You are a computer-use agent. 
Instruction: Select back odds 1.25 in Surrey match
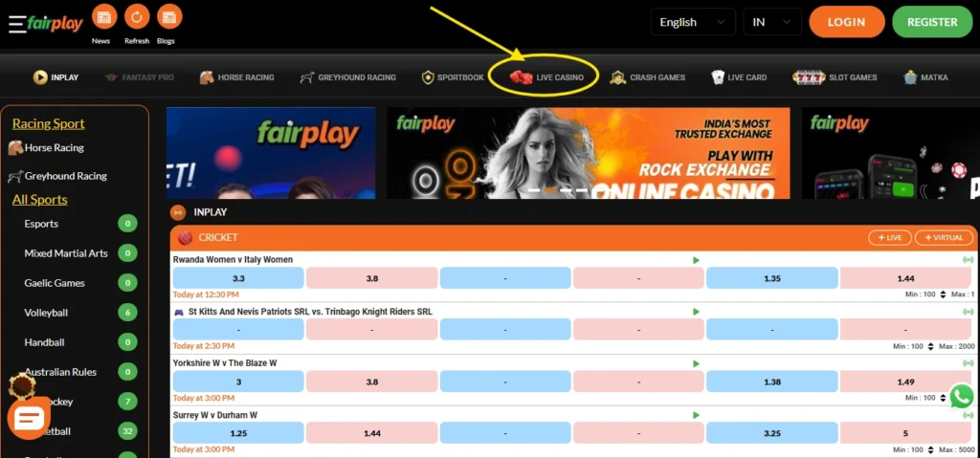[238, 433]
